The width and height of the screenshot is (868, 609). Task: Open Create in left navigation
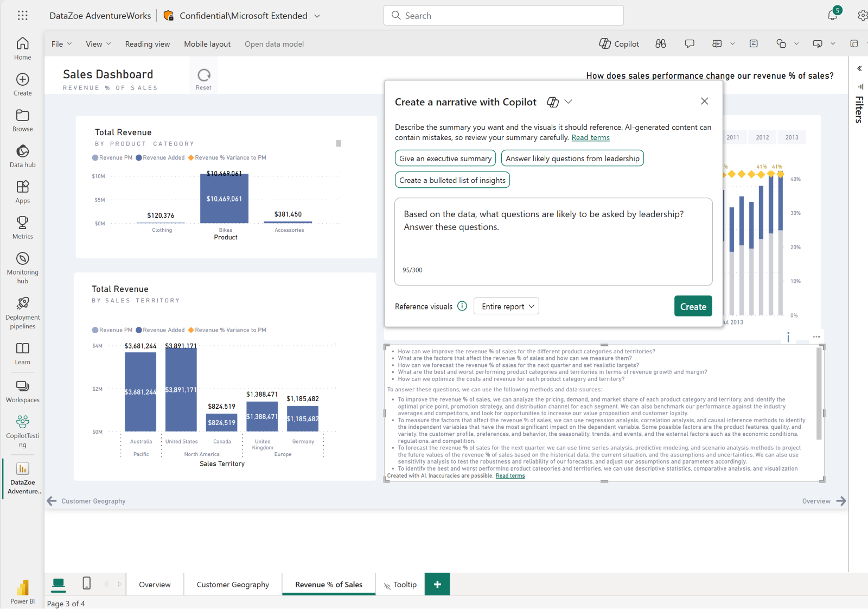[22, 84]
